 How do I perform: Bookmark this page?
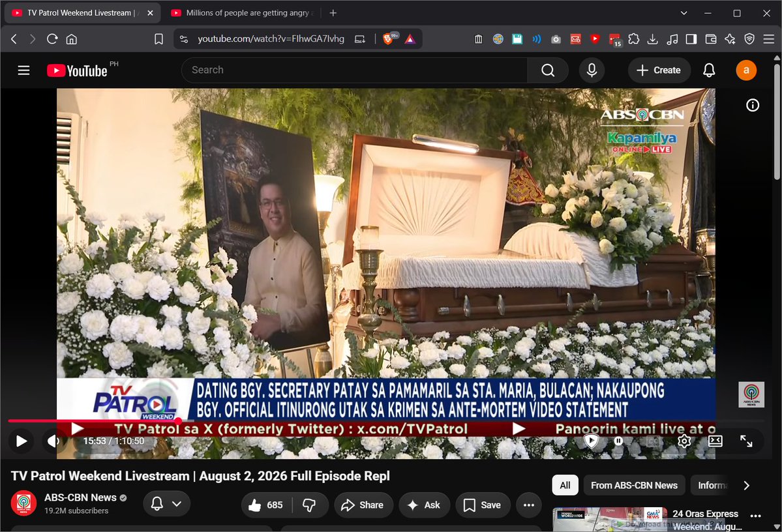(158, 39)
